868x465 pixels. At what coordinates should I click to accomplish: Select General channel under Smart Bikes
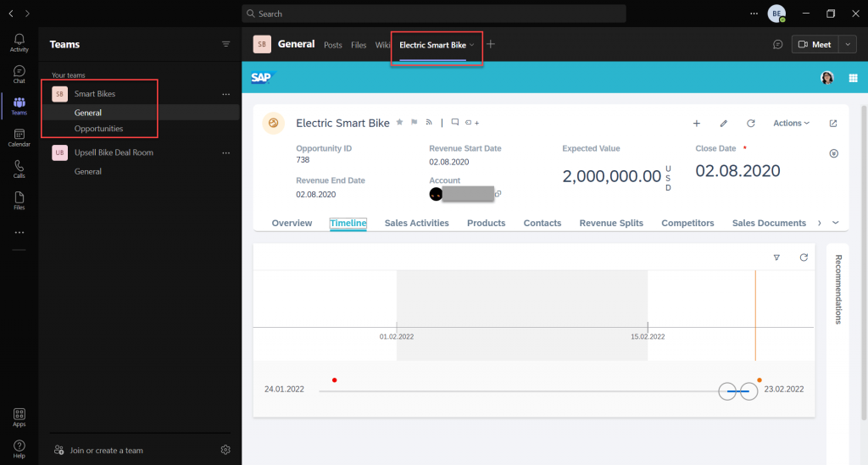(88, 113)
